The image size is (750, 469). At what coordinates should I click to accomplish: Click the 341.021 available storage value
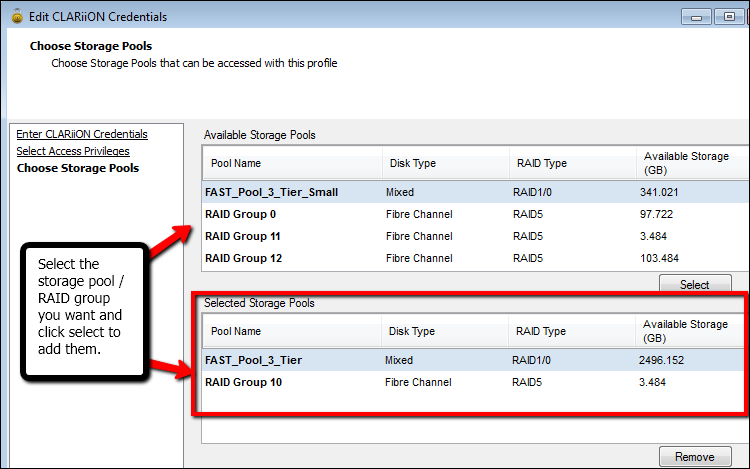(x=659, y=192)
